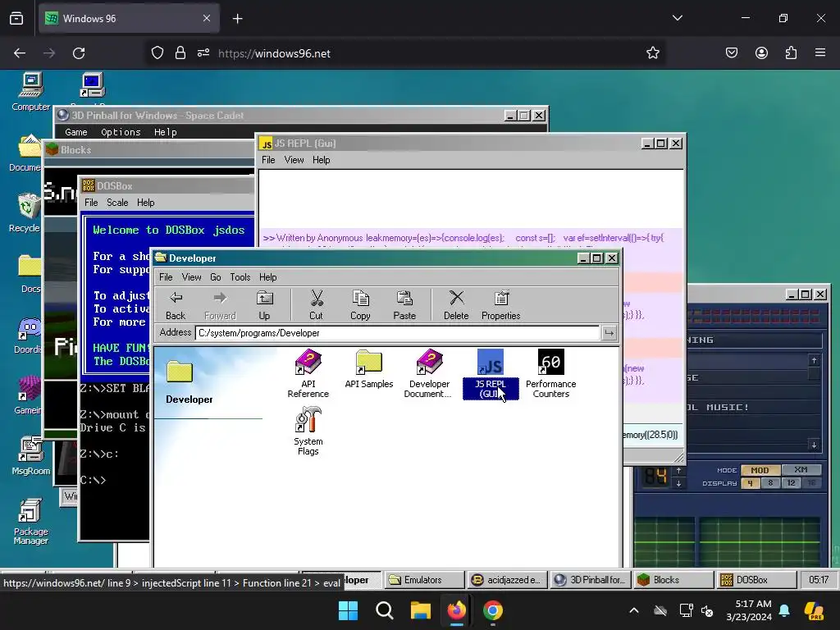Open Help menu in Developer window
Image resolution: width=840 pixels, height=630 pixels.
pos(268,277)
